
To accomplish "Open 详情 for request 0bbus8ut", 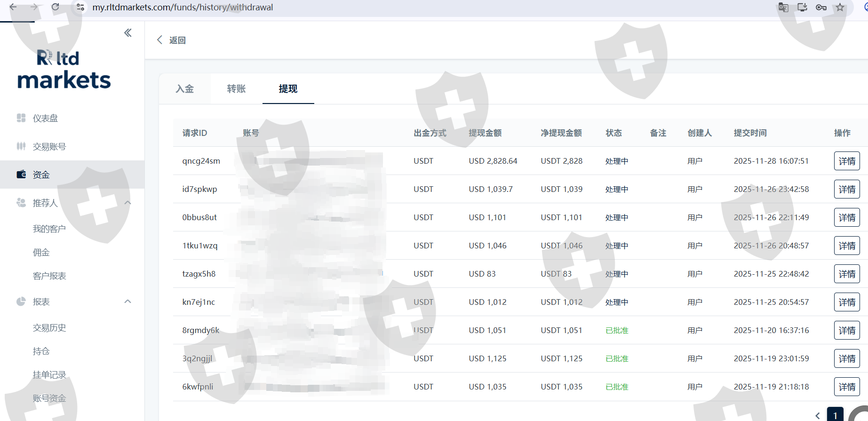I will point(847,217).
